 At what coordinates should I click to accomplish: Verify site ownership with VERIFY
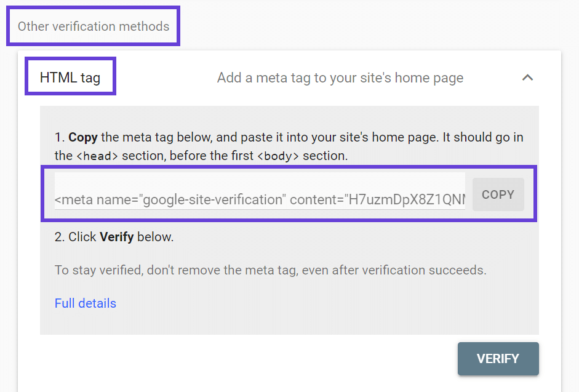coord(498,359)
